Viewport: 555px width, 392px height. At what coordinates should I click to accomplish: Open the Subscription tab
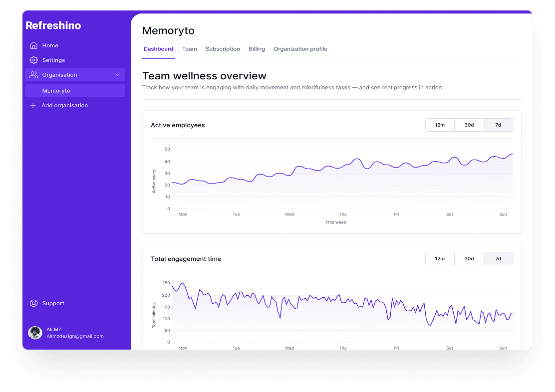coord(223,49)
